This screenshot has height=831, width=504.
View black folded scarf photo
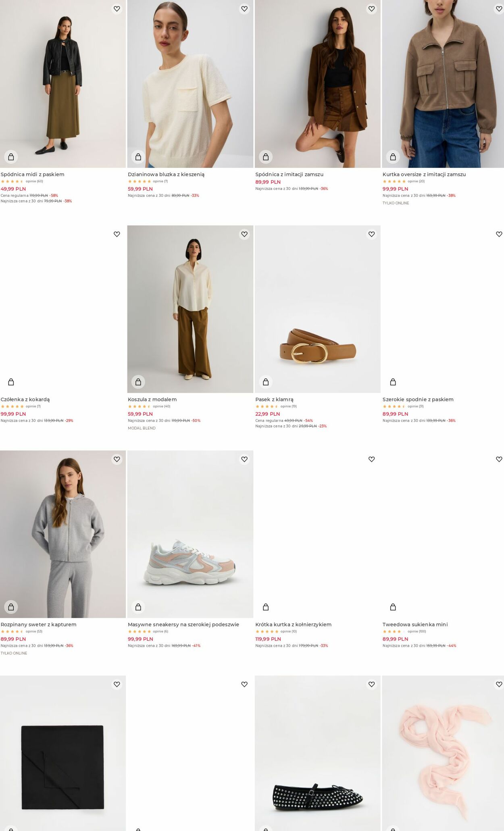(x=63, y=753)
